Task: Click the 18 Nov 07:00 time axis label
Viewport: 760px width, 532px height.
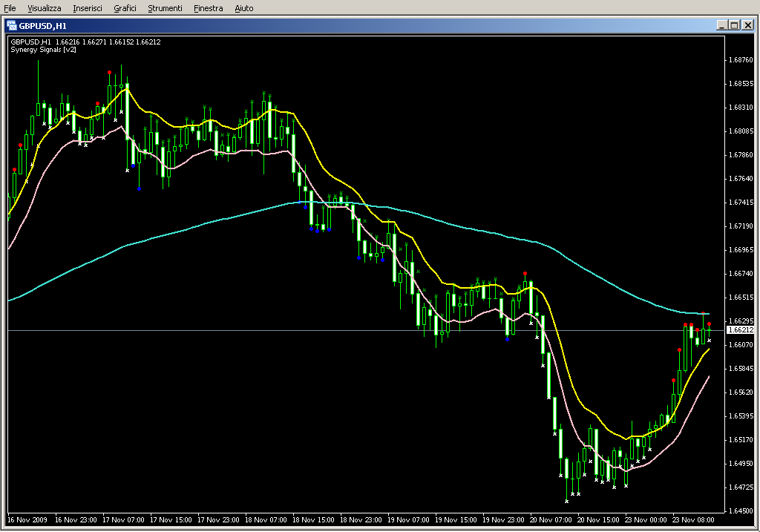Action: [x=266, y=520]
